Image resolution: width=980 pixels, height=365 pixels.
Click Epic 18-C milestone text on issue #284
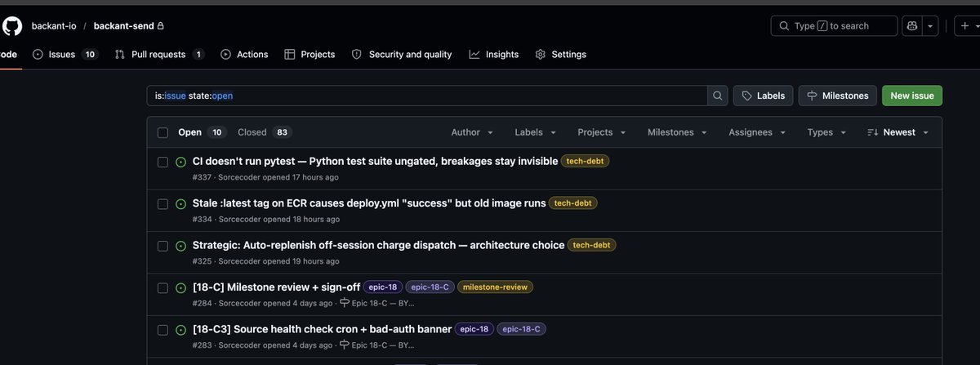click(x=384, y=303)
